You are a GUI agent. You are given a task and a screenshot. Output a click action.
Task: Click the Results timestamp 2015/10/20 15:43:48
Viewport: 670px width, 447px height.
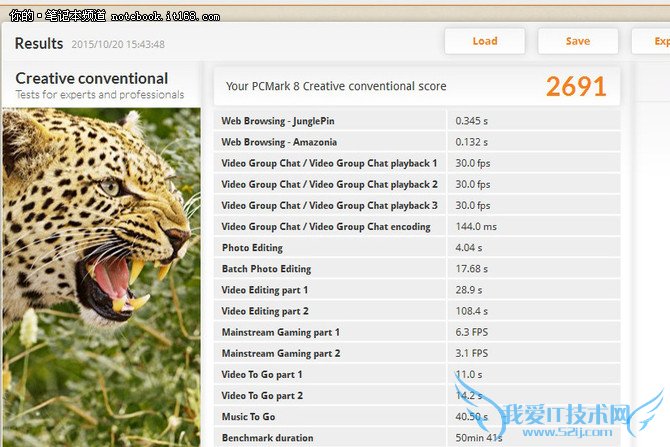(x=118, y=44)
